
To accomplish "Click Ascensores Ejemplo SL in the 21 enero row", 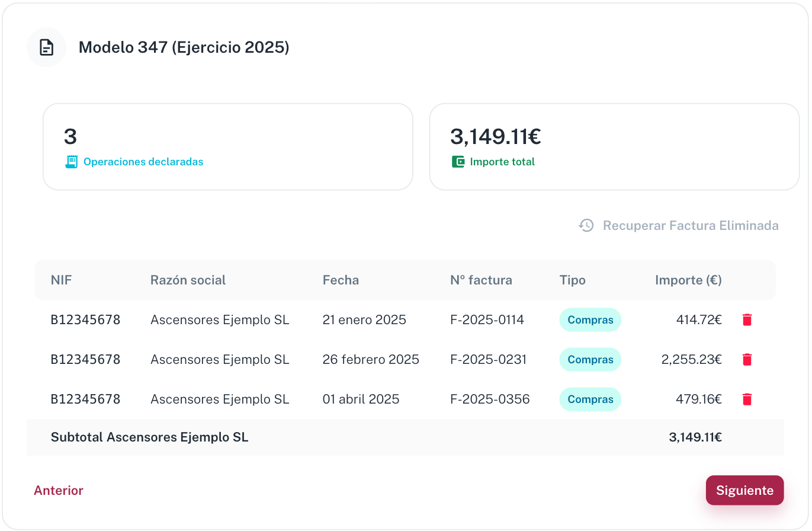I will 220,320.
